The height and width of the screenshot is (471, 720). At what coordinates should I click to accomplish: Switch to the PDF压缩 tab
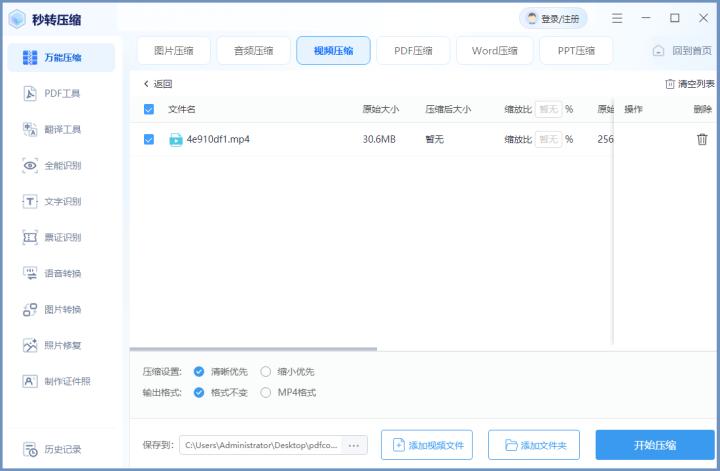tap(413, 50)
